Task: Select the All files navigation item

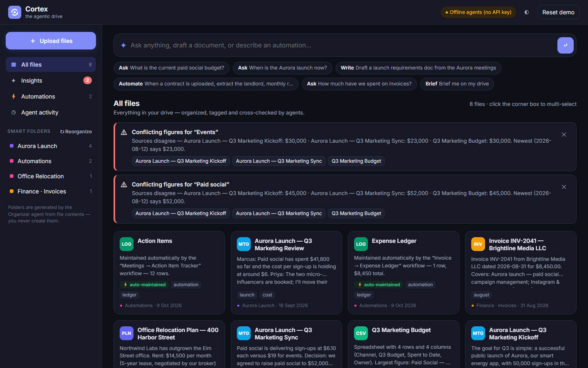Action: [x=51, y=65]
